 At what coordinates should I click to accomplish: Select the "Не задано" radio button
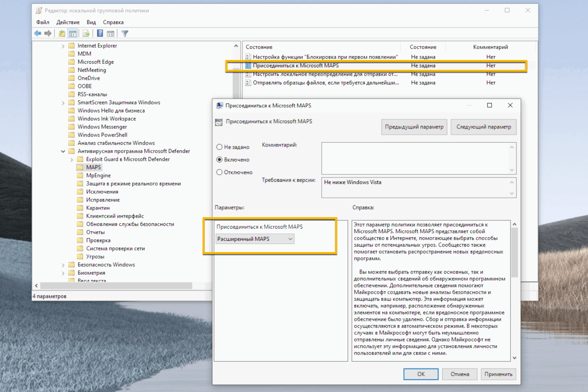220,147
